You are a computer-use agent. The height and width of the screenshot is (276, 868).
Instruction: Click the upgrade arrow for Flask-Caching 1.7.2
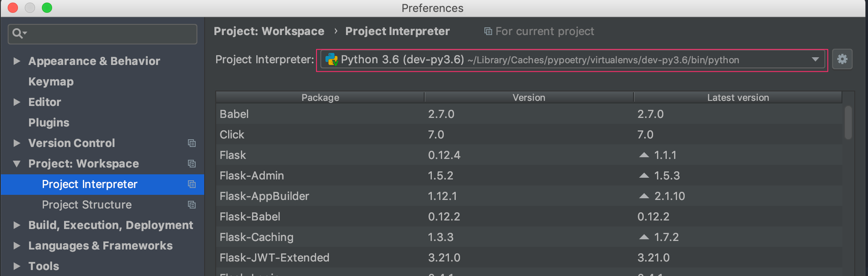[x=644, y=237]
